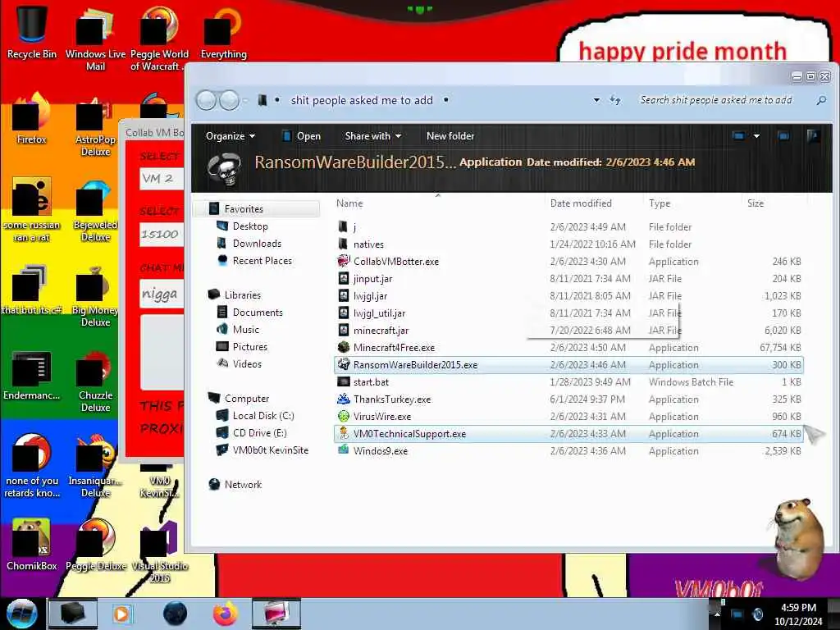The image size is (840, 630).
Task: Select Libraries in the navigation pane
Action: [x=243, y=294]
